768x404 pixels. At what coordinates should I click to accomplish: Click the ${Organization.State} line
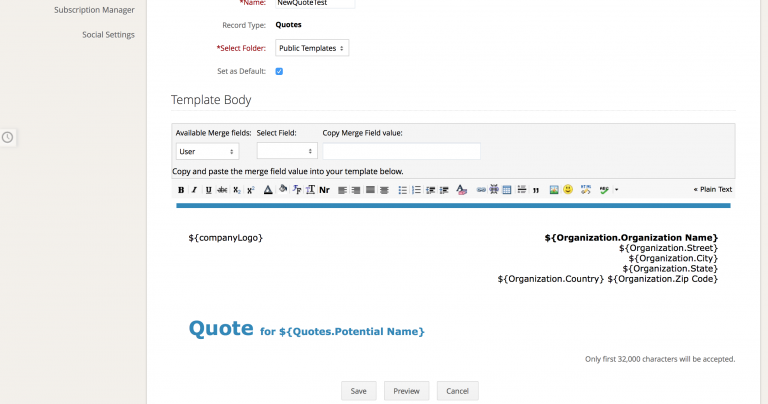point(670,268)
